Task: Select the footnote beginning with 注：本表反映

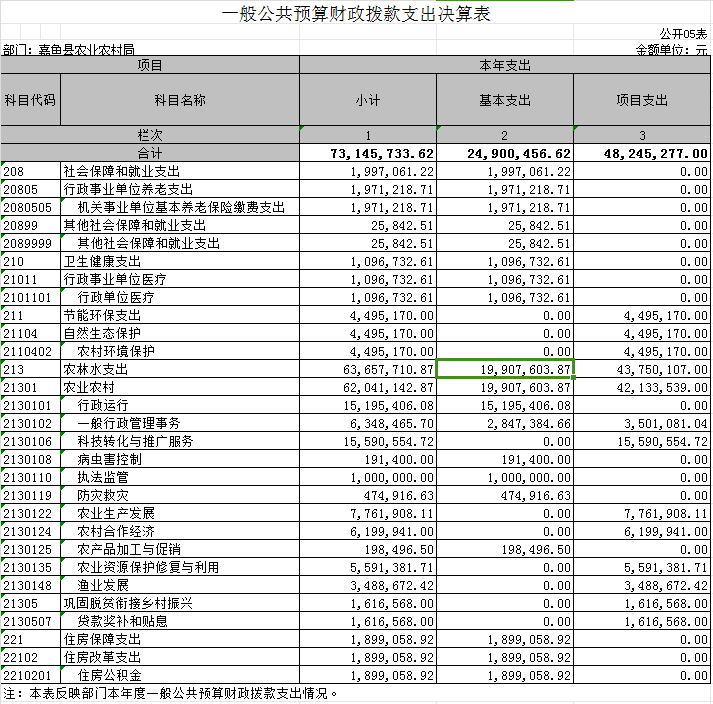Action: point(172,693)
